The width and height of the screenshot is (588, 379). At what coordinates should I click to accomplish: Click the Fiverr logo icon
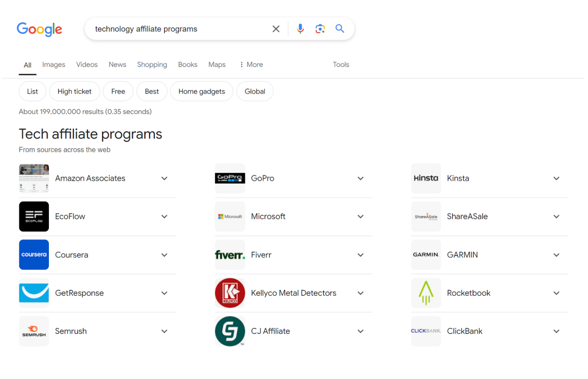click(x=230, y=255)
